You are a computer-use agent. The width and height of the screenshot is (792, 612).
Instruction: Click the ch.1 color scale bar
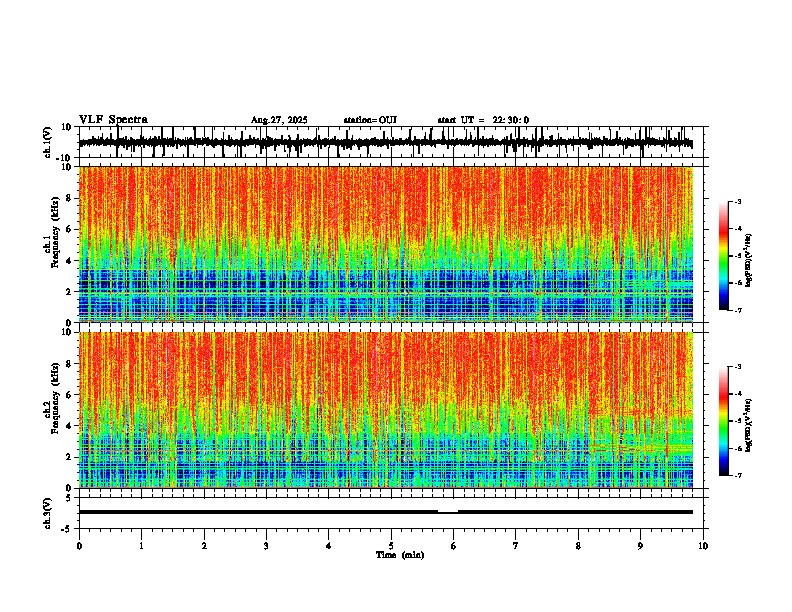tap(723, 256)
